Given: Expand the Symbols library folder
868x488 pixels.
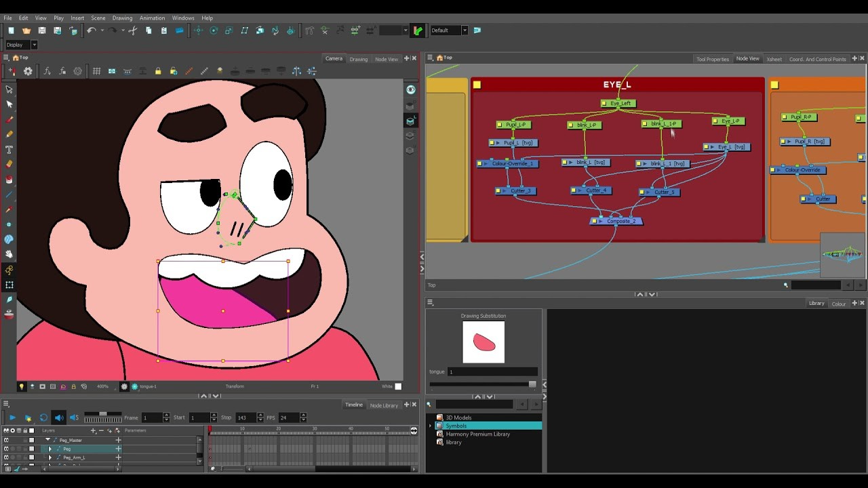Looking at the screenshot, I should pyautogui.click(x=430, y=426).
